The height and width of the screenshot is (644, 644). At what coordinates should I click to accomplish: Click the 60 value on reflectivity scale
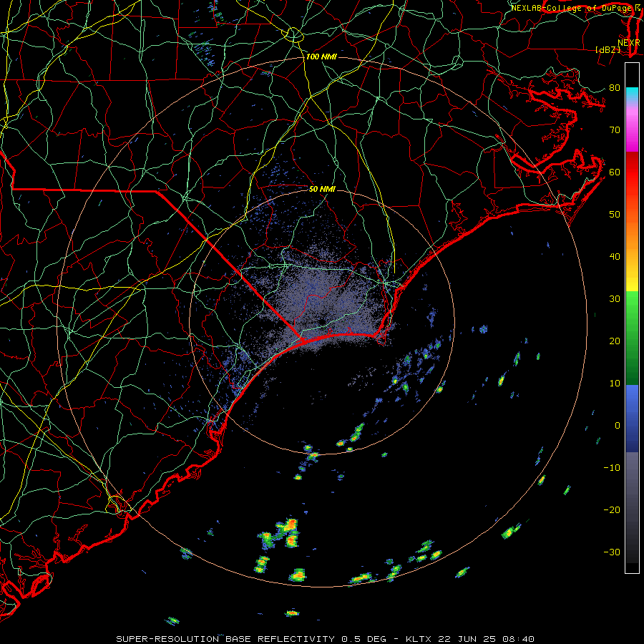click(x=615, y=172)
